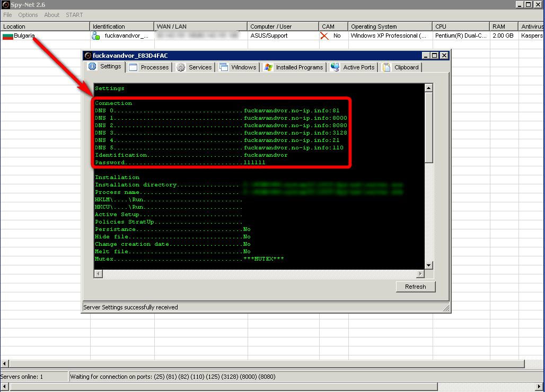Click the Waiting for connection on ports status
The height and width of the screenshot is (392, 545).
coord(173,377)
